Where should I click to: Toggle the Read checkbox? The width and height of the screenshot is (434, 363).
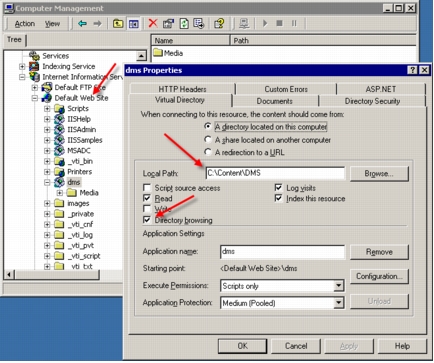coord(147,198)
